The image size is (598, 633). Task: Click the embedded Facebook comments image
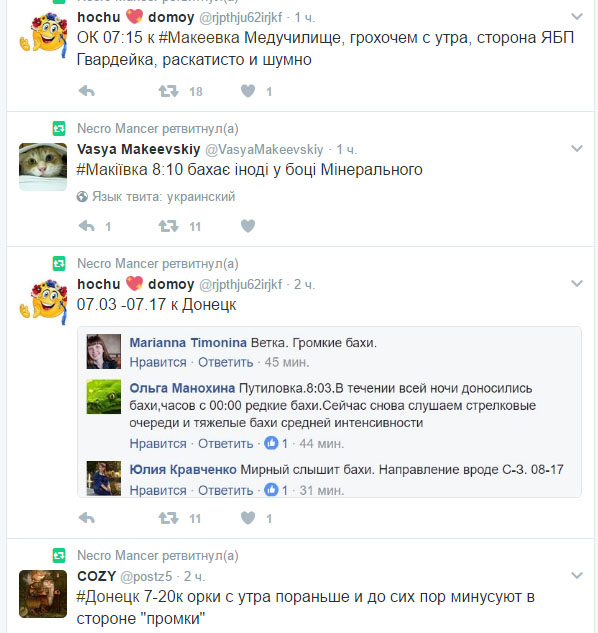point(329,412)
